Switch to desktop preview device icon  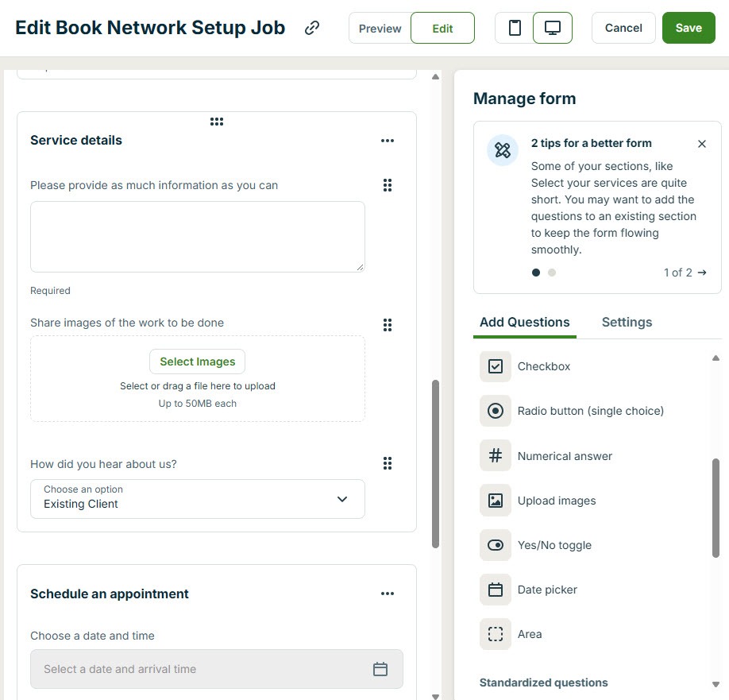553,28
